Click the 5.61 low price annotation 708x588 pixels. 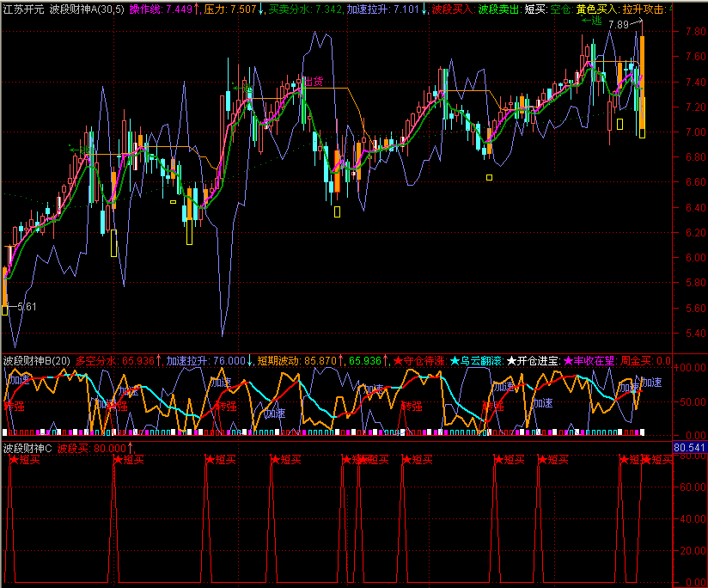26,307
